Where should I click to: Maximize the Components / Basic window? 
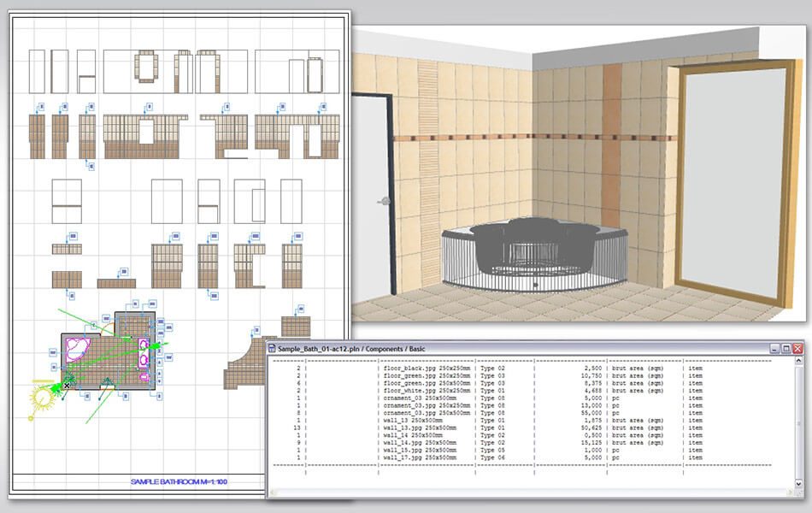[786, 349]
